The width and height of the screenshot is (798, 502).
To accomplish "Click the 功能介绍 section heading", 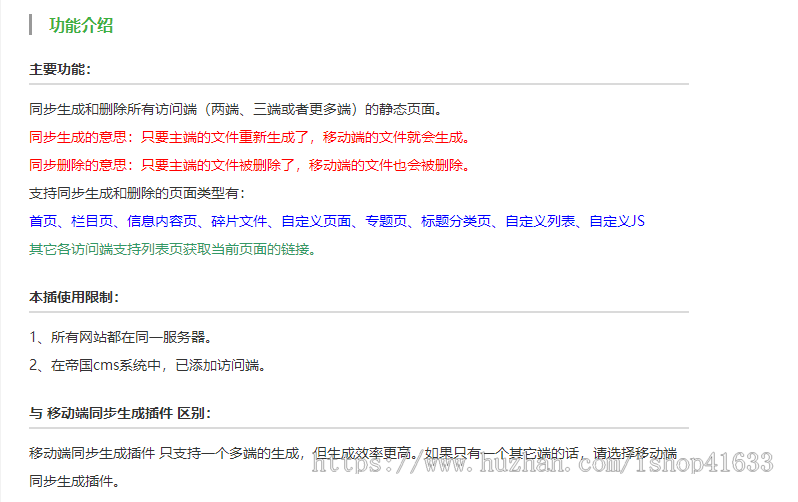I will pyautogui.click(x=81, y=25).
